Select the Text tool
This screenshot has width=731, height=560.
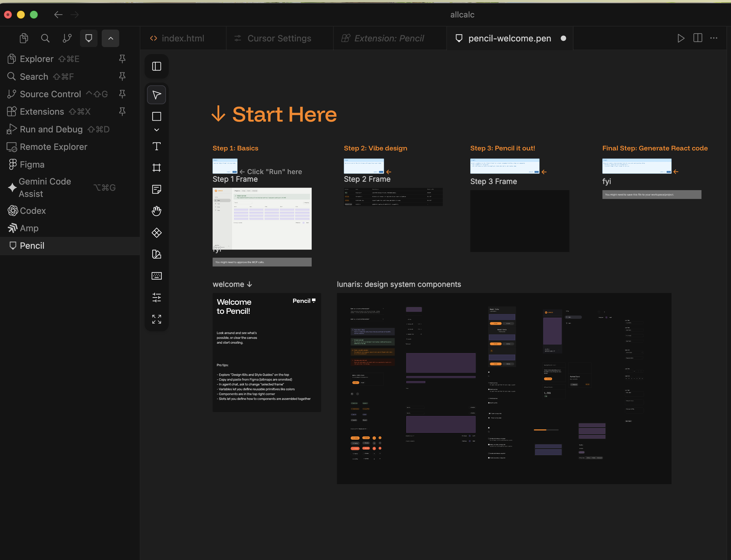[156, 146]
